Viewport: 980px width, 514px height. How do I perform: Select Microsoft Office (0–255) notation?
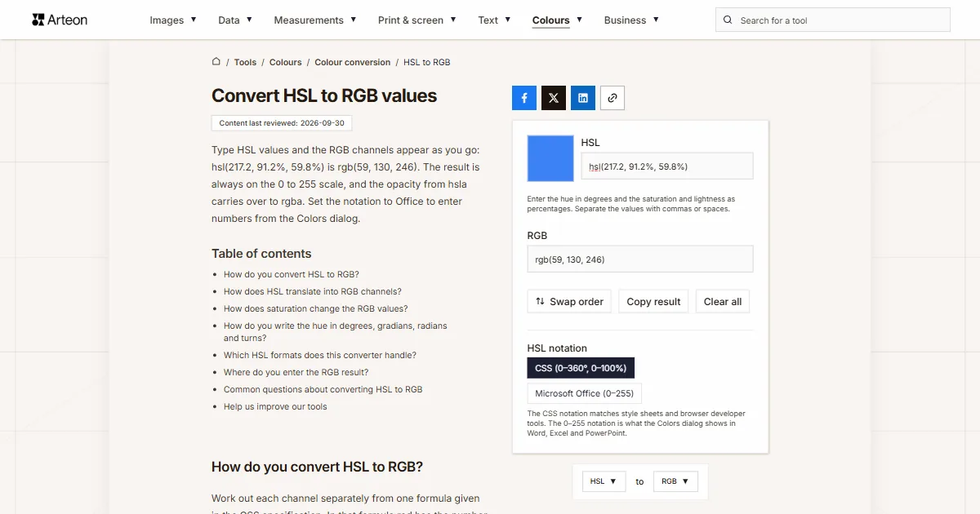coord(585,393)
